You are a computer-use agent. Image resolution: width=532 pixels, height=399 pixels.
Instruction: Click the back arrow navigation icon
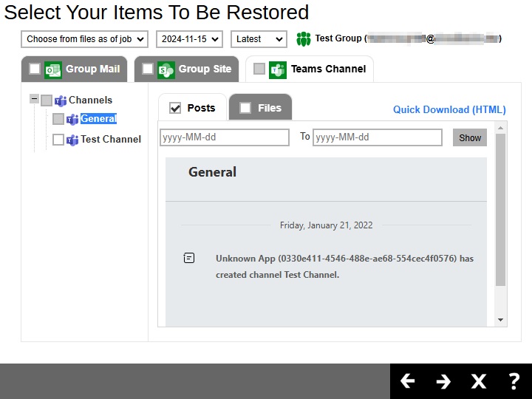(408, 381)
